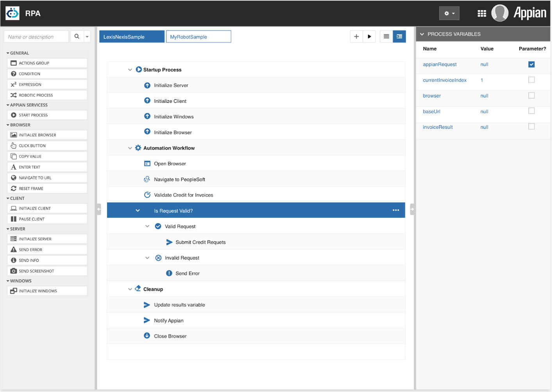Pick the Initialize Windows action
The width and height of the screenshot is (552, 392).
click(47, 290)
